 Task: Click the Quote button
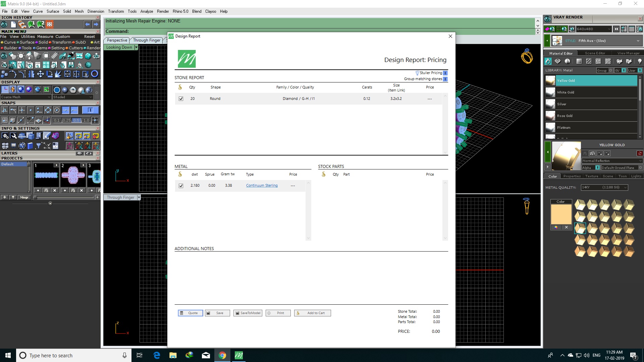190,313
